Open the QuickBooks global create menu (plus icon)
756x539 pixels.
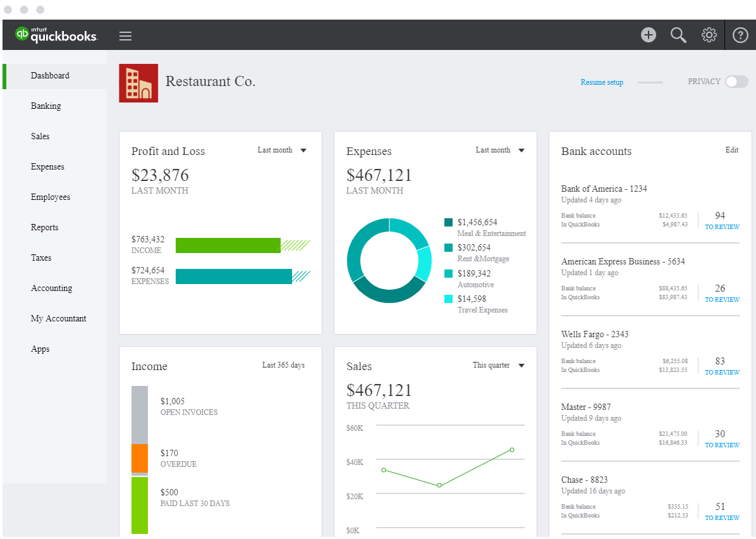point(648,35)
